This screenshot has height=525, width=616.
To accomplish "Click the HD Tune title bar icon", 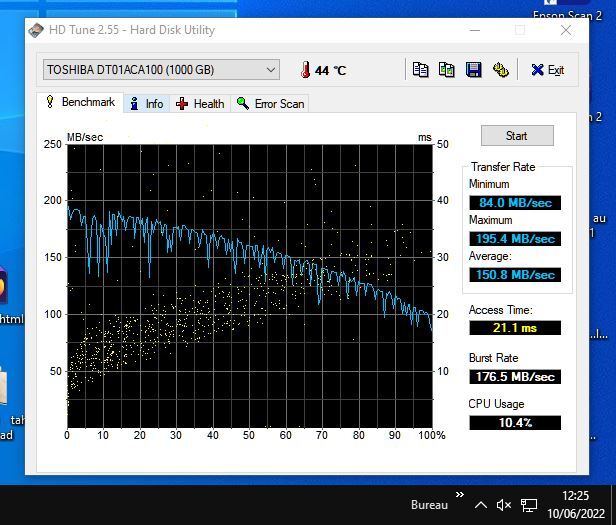I will pos(37,30).
